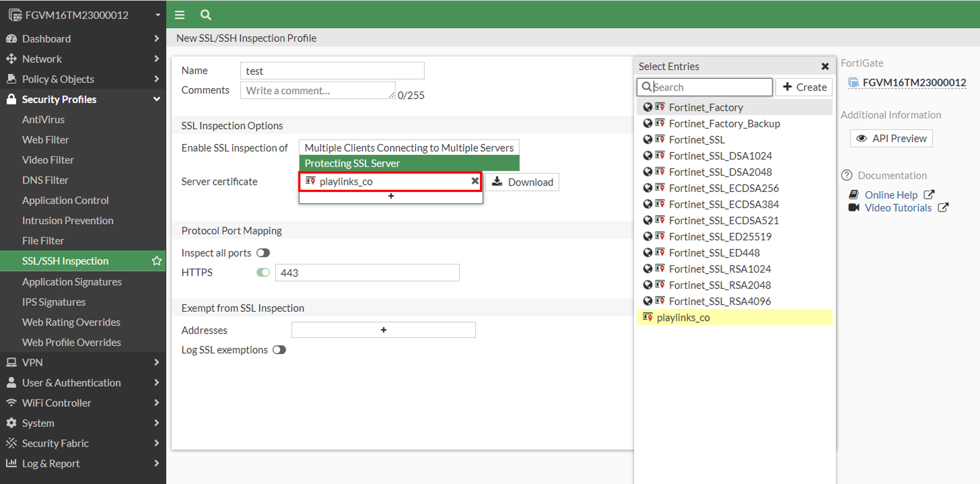The image size is (980, 484).
Task: Click the FGVM16TM23000012 device icon on right
Action: click(854, 82)
